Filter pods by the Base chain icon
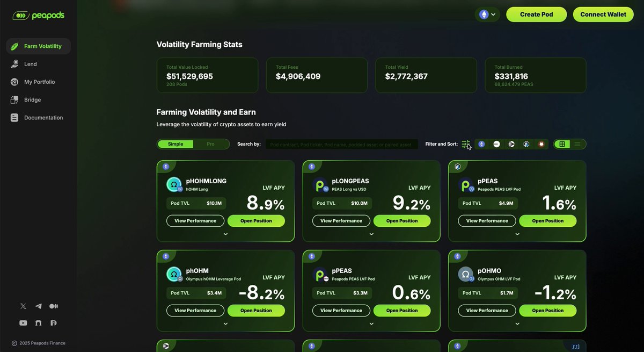 [x=496, y=144]
